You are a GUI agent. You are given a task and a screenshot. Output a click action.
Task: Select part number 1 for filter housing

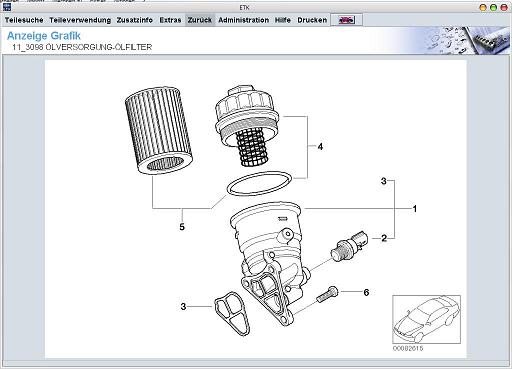[415, 209]
